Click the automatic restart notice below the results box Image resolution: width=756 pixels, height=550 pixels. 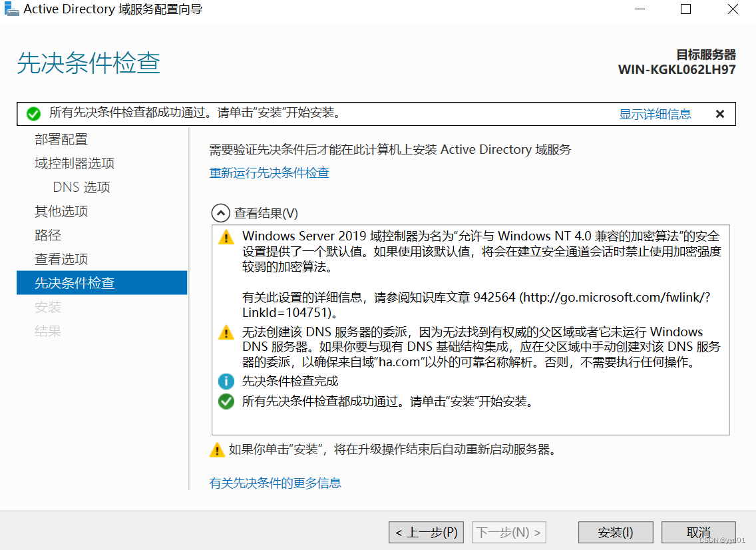393,449
